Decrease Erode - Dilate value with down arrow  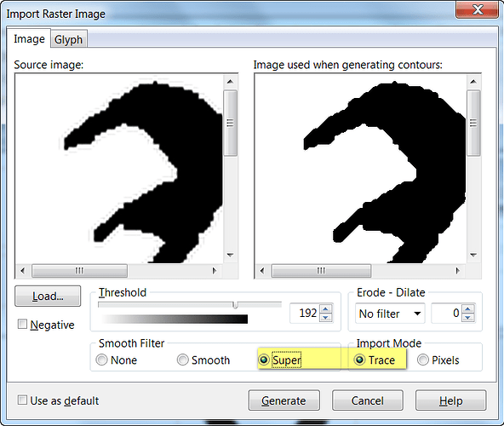467,318
